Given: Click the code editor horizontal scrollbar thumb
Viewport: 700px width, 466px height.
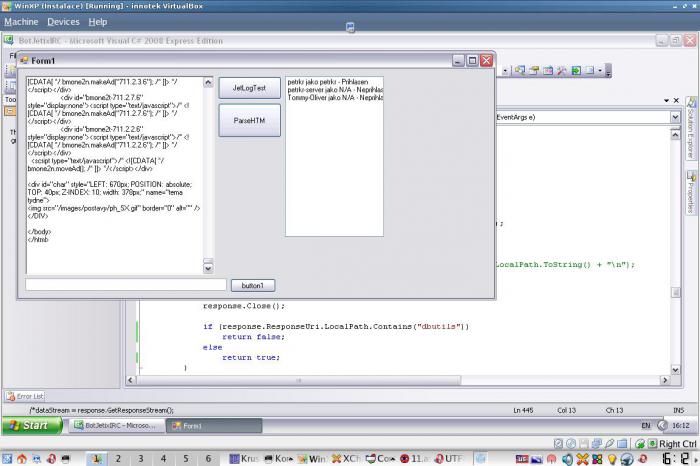Looking at the screenshot, I should pos(298,380).
